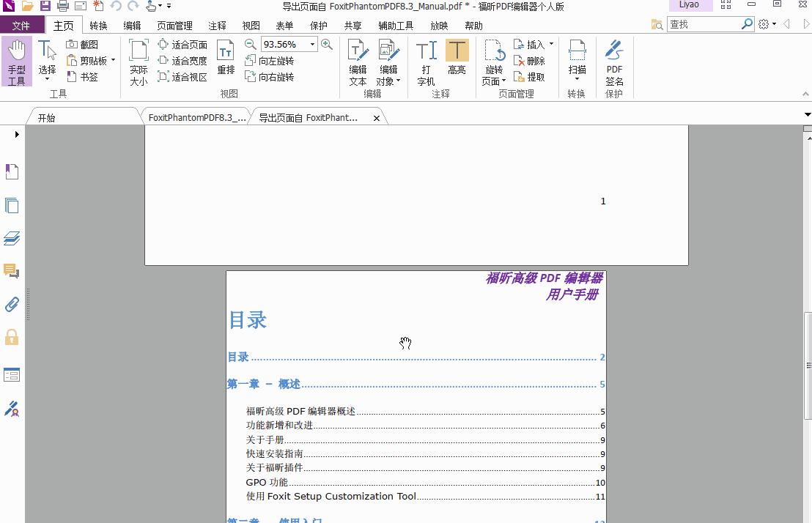Open the bookmarks panel in the left sidebar
Image resolution: width=812 pixels, height=523 pixels.
tap(12, 171)
